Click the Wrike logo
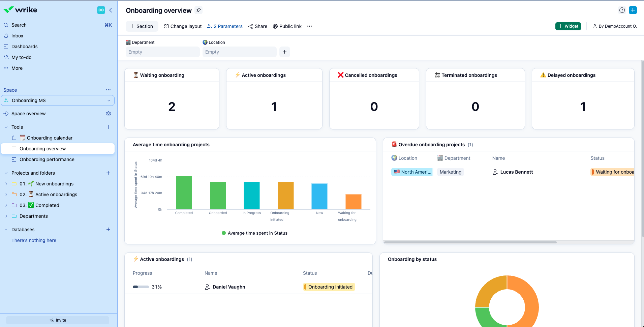Screen dimensions: 644x327 (x=21, y=9)
